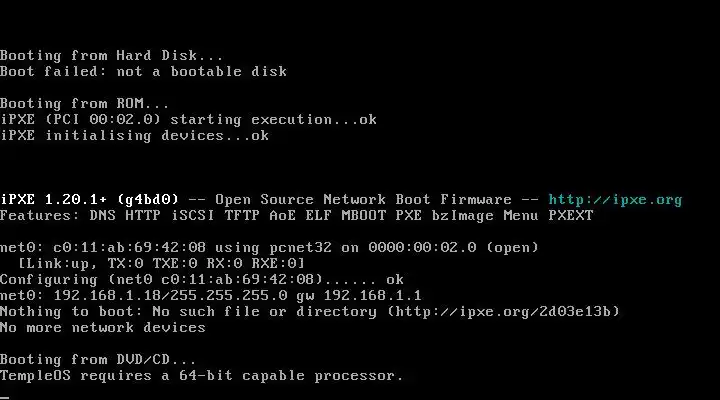Click the "Features:" label
Image resolution: width=720 pixels, height=400 pixels.
tap(40, 215)
